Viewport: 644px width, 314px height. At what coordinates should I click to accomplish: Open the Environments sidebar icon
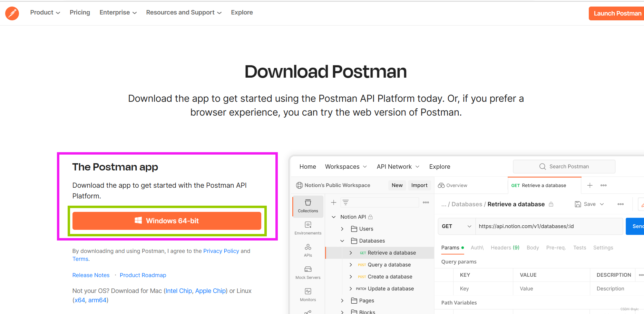(x=308, y=228)
